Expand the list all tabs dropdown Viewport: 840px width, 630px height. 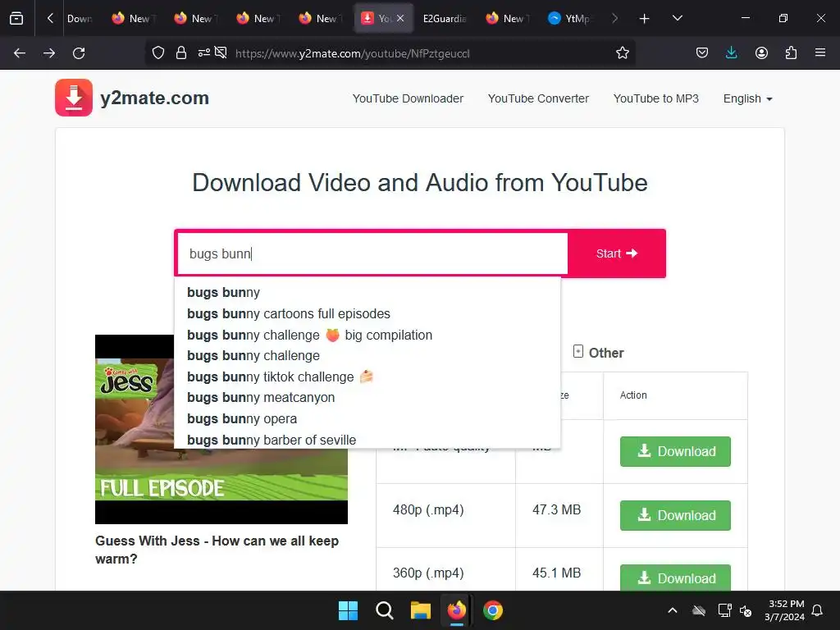coord(677,18)
